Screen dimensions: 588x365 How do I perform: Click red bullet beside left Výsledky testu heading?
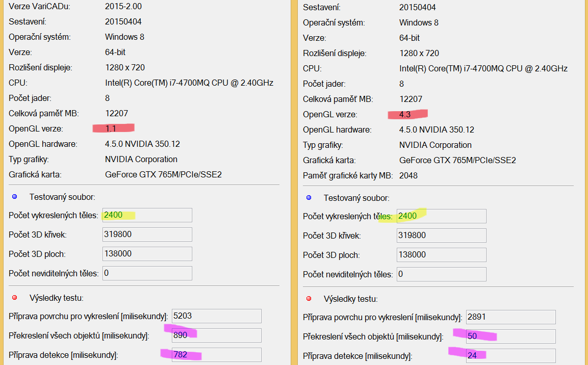(x=14, y=298)
